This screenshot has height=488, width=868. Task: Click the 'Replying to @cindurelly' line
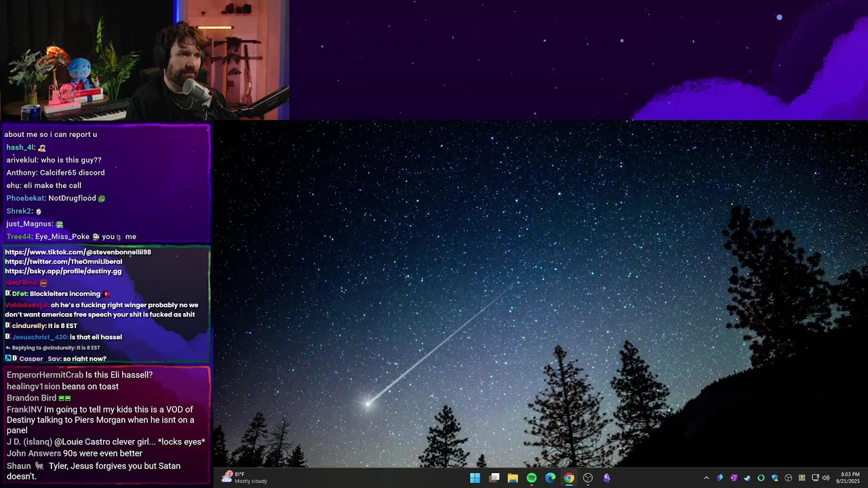coord(52,348)
